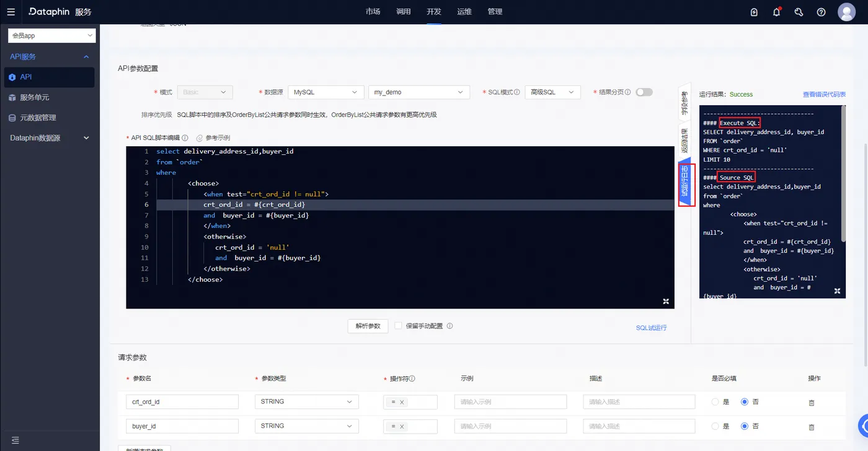Viewport: 868px width, 451px height.
Task: Click the crt_ord_id parameter name field
Action: pyautogui.click(x=182, y=402)
